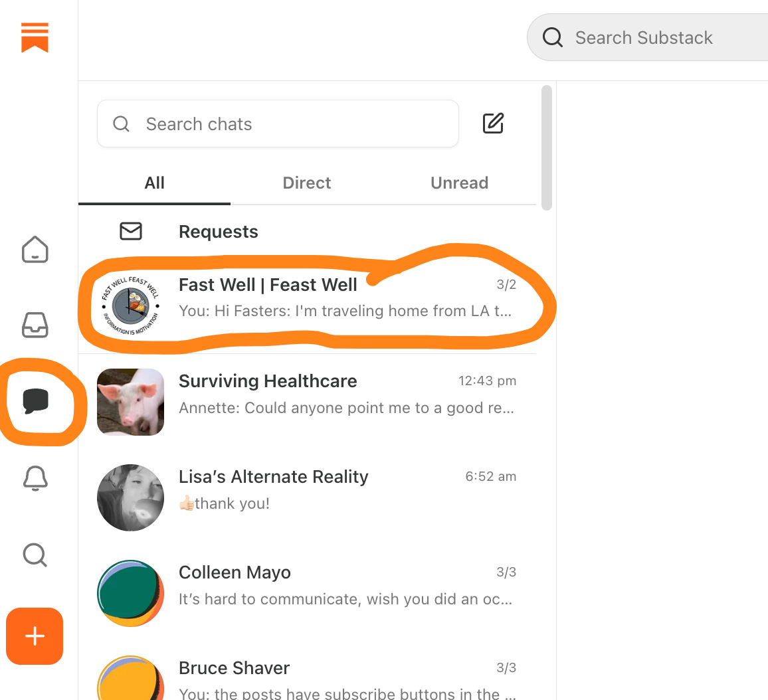The image size is (768, 700).
Task: Click the pig avatar of Surviving Healthcare
Action: click(x=131, y=402)
